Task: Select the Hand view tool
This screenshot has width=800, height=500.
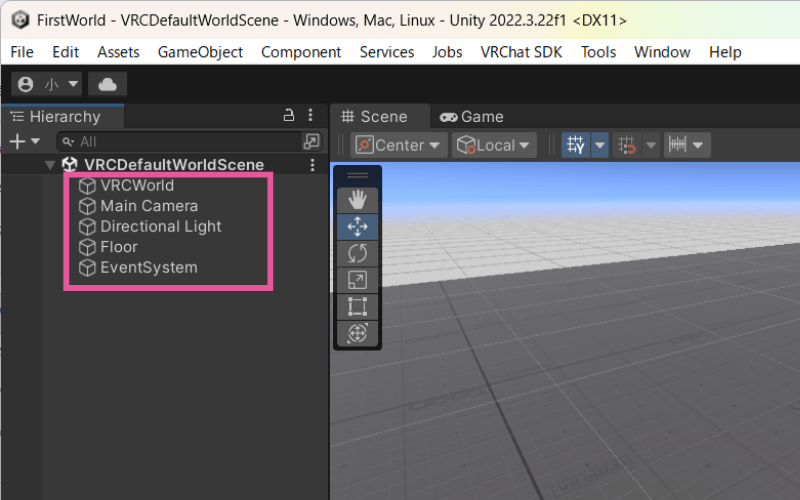Action: [357, 199]
